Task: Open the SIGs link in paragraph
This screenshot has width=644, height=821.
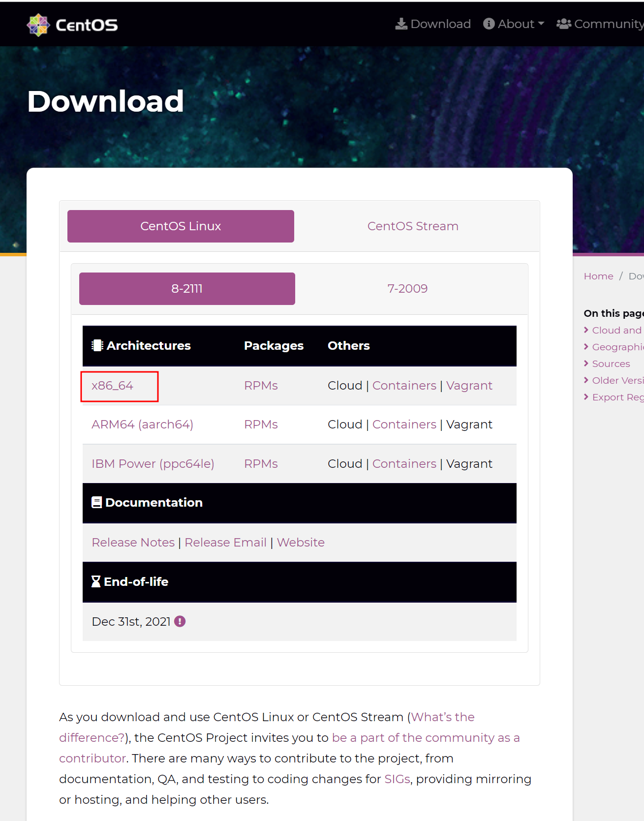Action: click(397, 779)
